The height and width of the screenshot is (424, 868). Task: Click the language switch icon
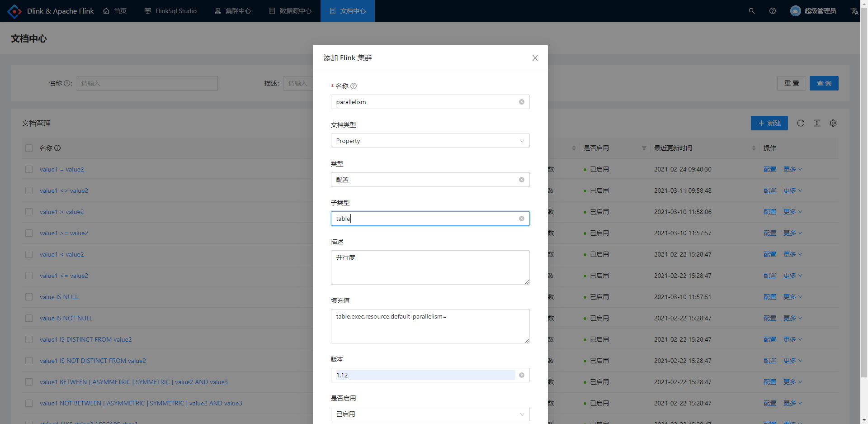(x=854, y=11)
